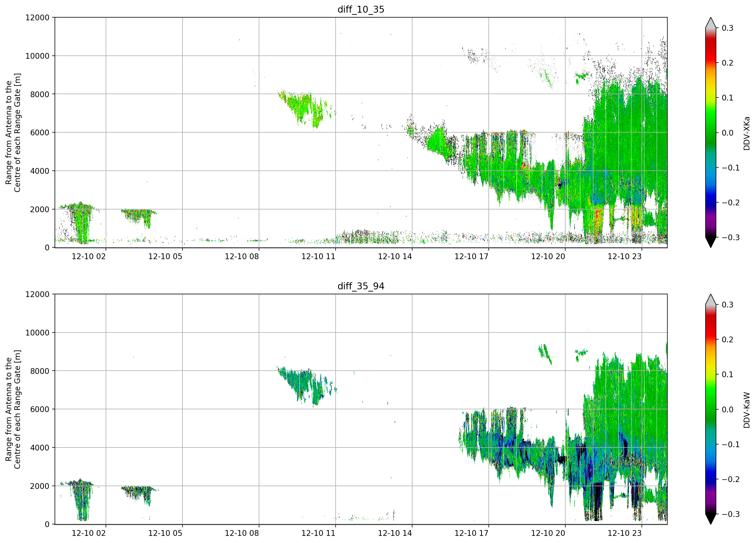Viewport: 756px width, 543px height.
Task: Click the −0.3 tick on DDV-KaW colorbar
Action: coord(731,514)
